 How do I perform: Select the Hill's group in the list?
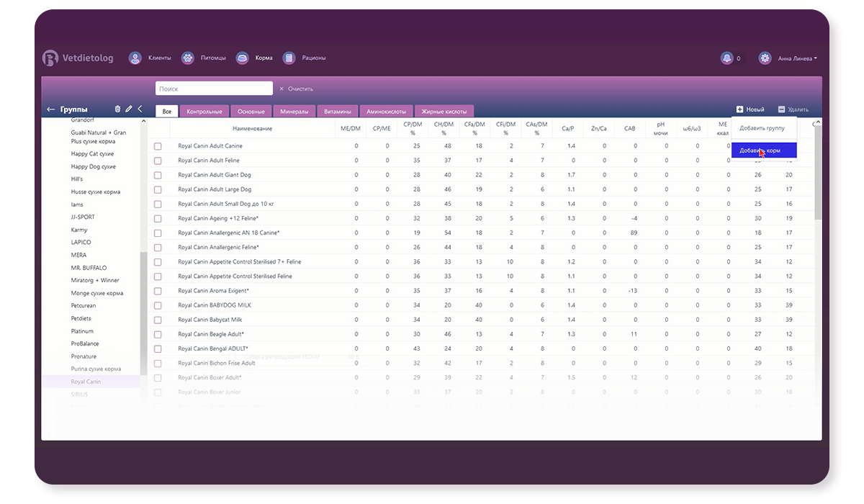[x=77, y=179]
